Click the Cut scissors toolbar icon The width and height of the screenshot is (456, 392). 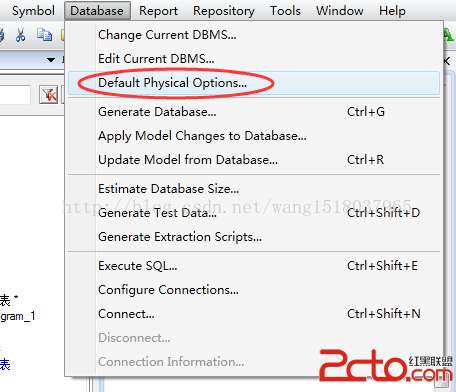(x=21, y=35)
